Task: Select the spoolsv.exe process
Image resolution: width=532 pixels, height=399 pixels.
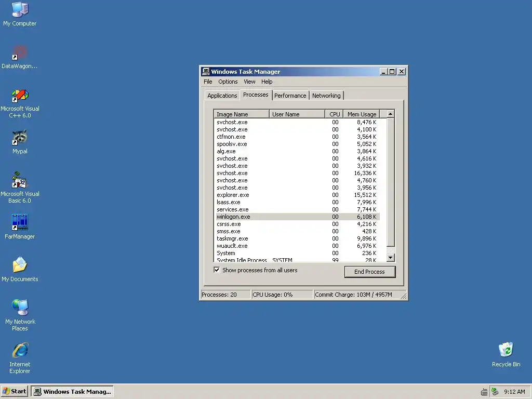Action: click(x=297, y=144)
